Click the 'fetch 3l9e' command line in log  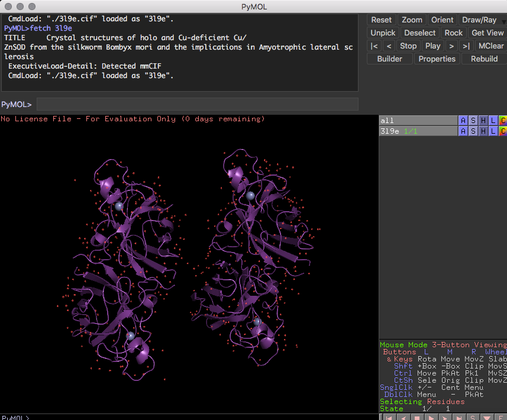point(38,28)
